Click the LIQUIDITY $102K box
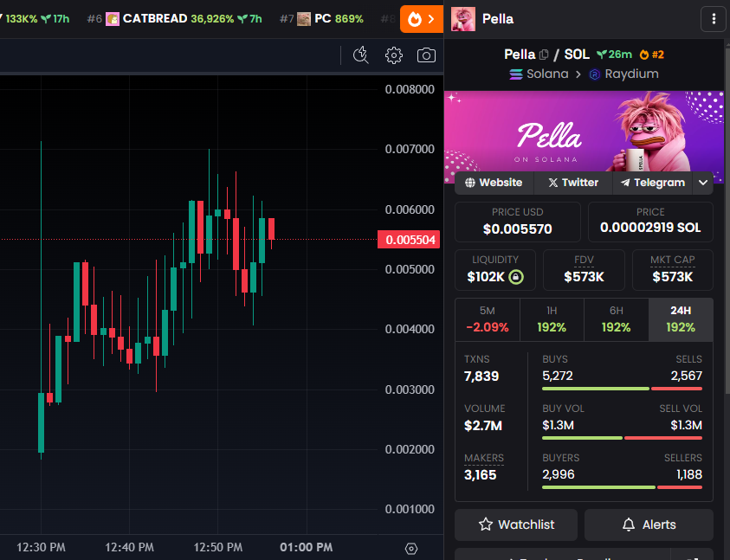 coord(495,270)
